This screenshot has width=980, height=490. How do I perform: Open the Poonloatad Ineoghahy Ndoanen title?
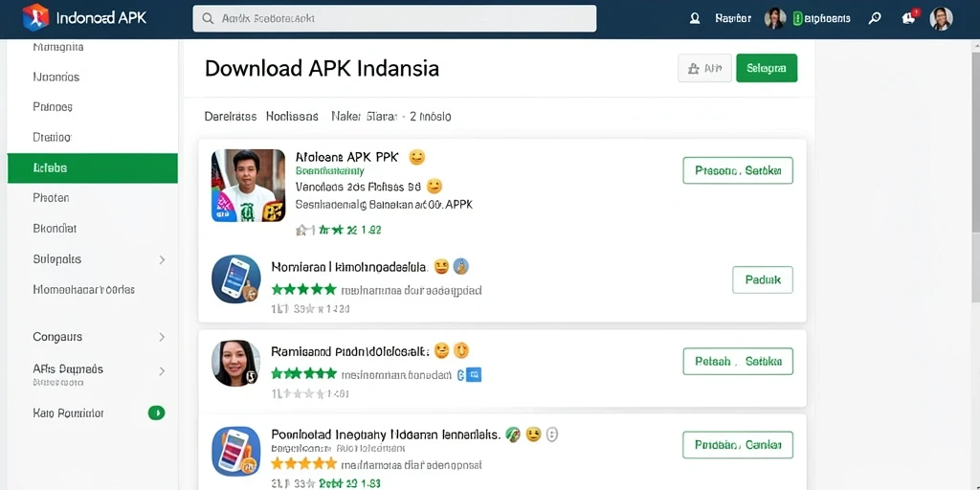tap(386, 434)
